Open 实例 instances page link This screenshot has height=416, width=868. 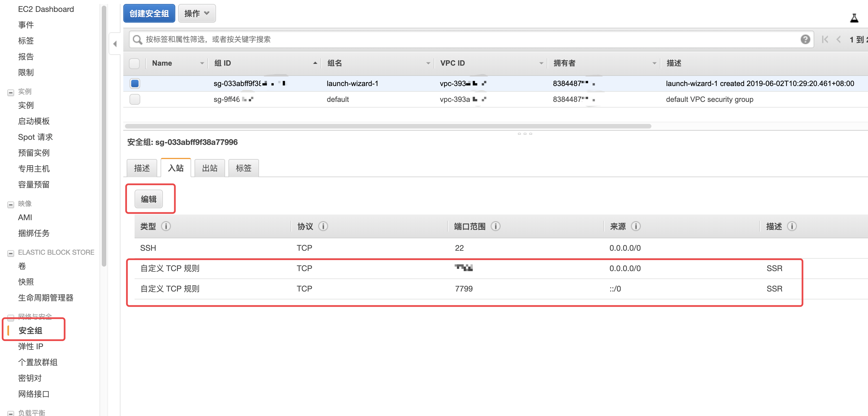pyautogui.click(x=26, y=105)
